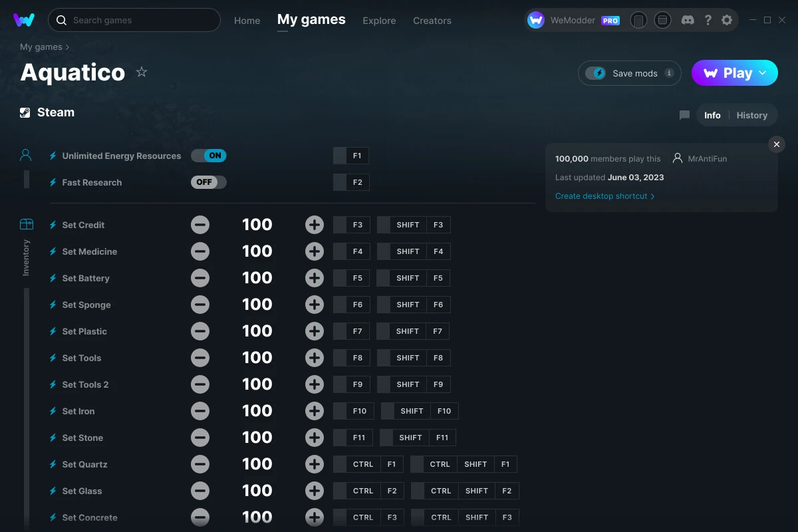Select the player category icon in sidebar
Viewport: 798px width, 532px height.
(x=26, y=156)
